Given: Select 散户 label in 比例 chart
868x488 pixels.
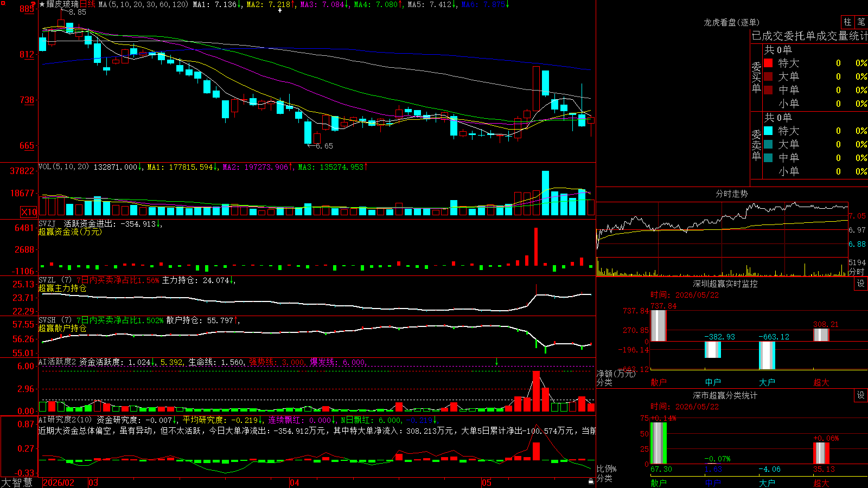Looking at the screenshot, I should [x=659, y=483].
